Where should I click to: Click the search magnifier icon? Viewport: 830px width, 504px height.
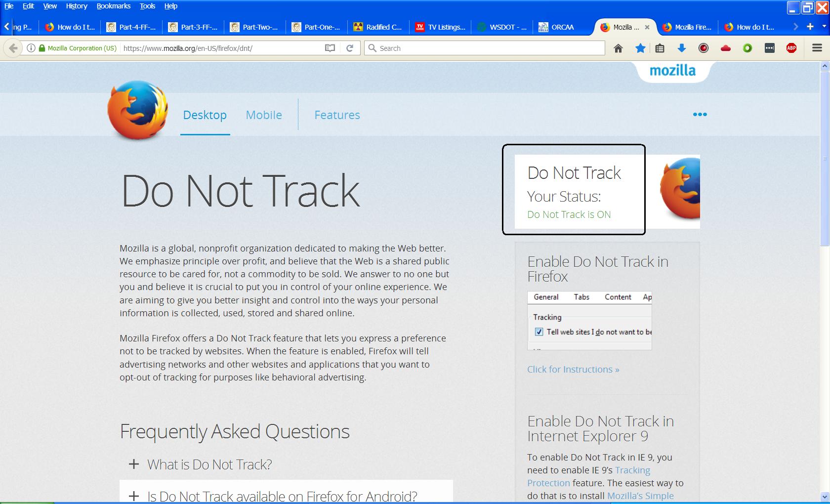372,48
